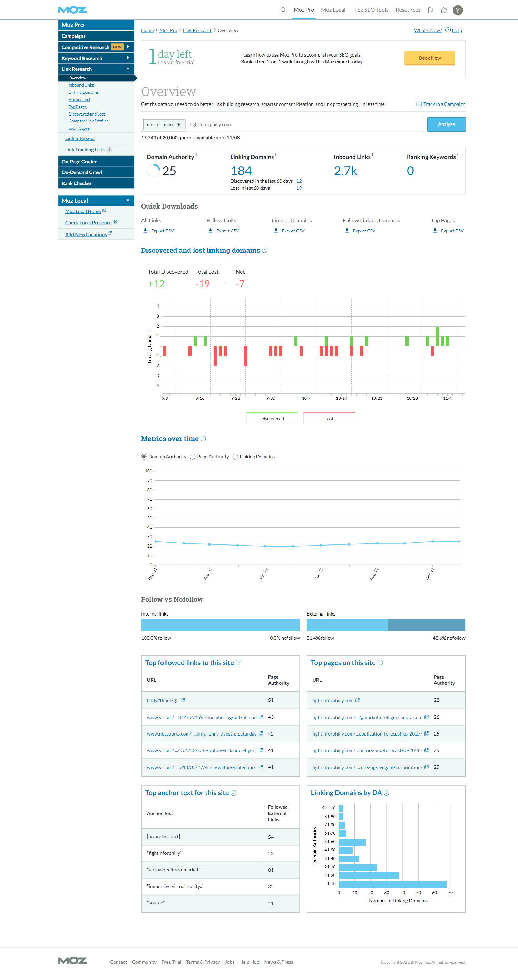The height and width of the screenshot is (980, 518).
Task: Download All Links CSV icon
Action: point(145,231)
